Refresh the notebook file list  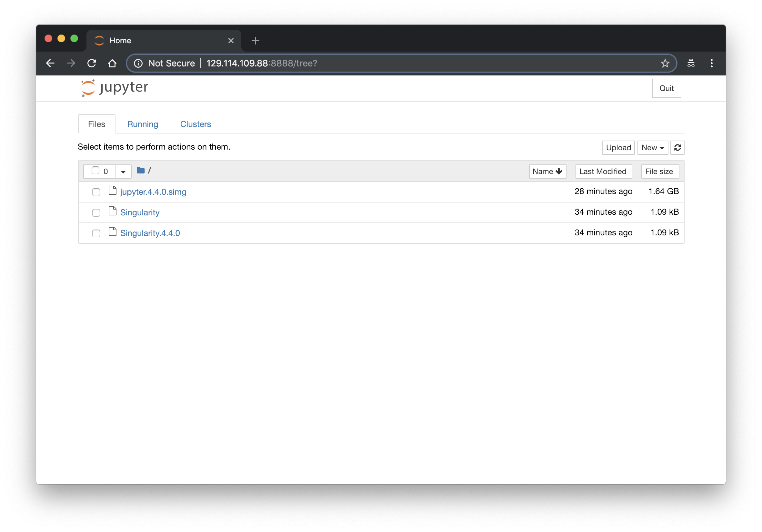(x=677, y=148)
